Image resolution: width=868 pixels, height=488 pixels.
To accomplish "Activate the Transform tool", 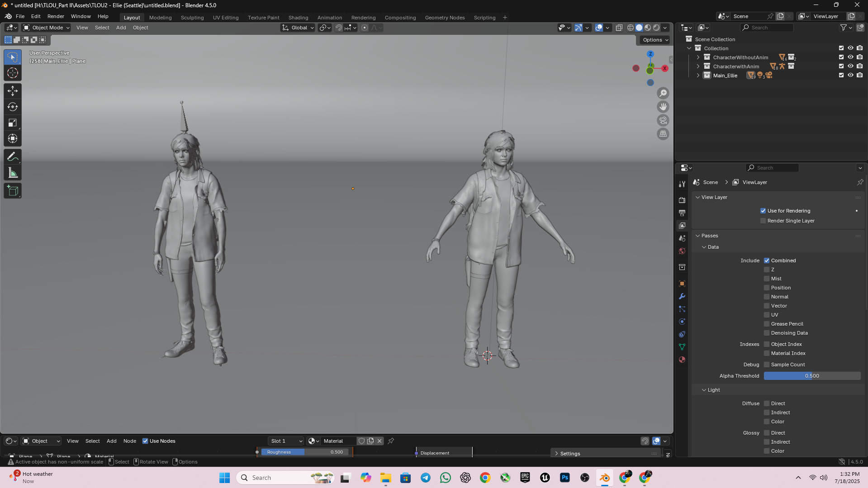I will [13, 138].
